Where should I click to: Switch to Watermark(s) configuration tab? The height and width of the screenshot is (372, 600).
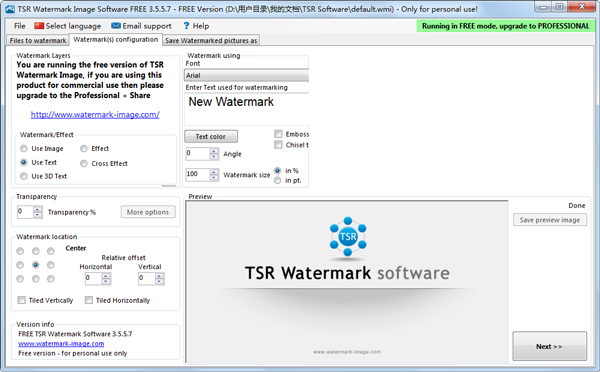[116, 39]
